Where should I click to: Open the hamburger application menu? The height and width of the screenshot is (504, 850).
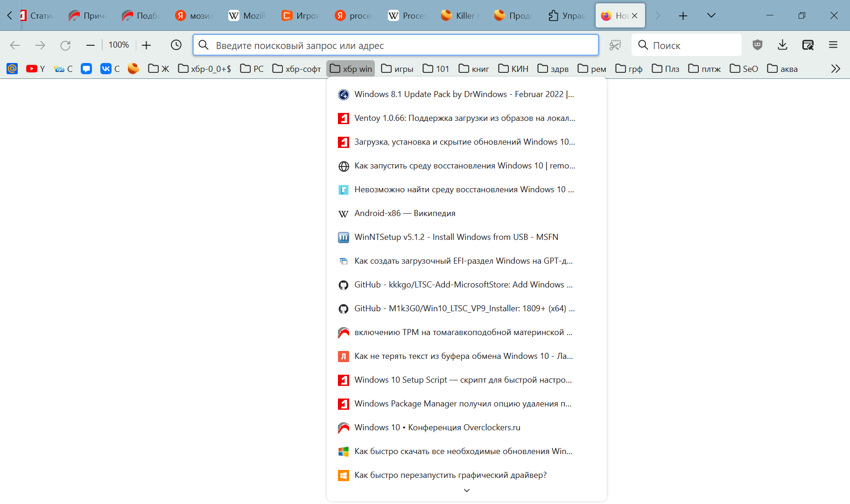pos(833,45)
